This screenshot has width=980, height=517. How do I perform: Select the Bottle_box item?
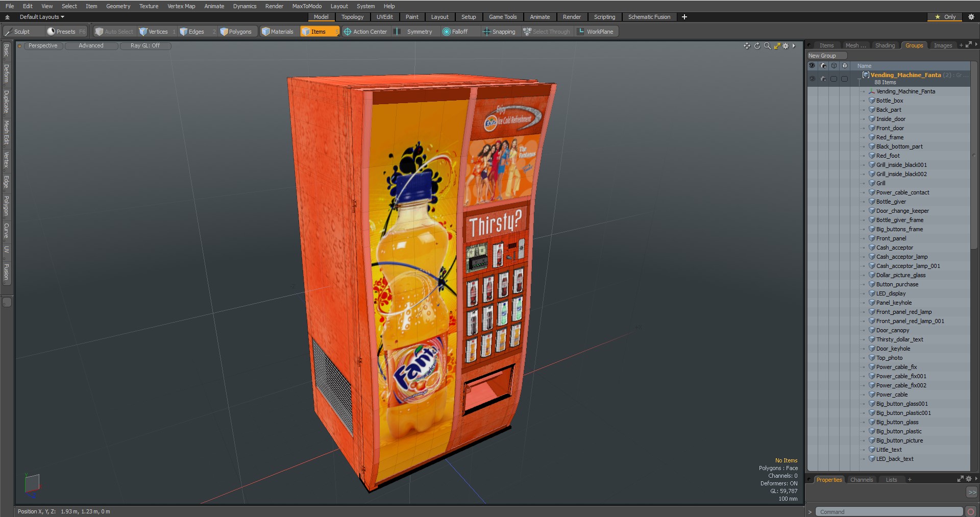(890, 101)
